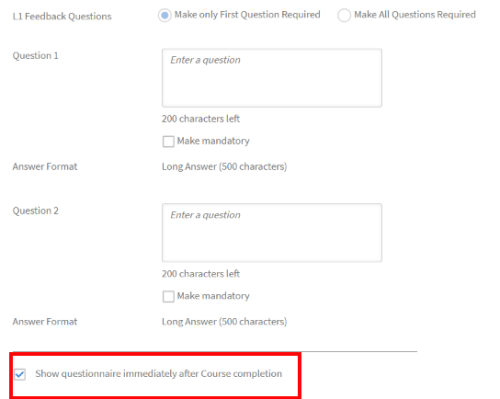
Task: Click the Make mandatory text label for Question 1
Action: click(x=213, y=141)
